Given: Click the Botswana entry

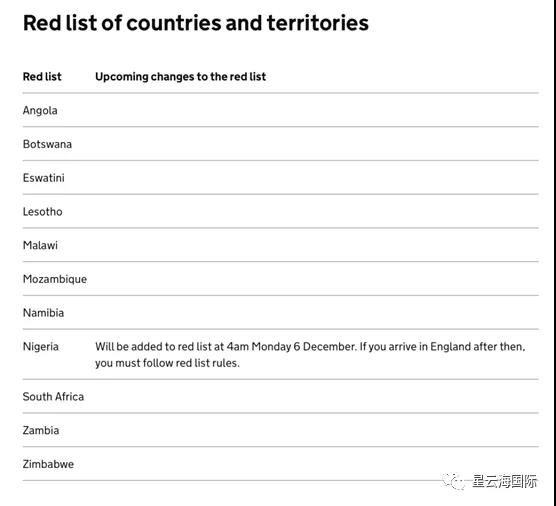Looking at the screenshot, I should [47, 144].
